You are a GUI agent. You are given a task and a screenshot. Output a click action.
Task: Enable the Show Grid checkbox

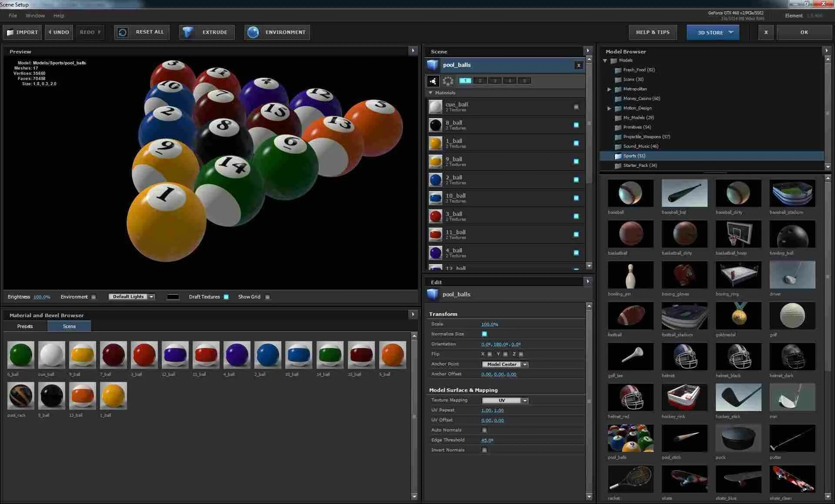(x=267, y=297)
